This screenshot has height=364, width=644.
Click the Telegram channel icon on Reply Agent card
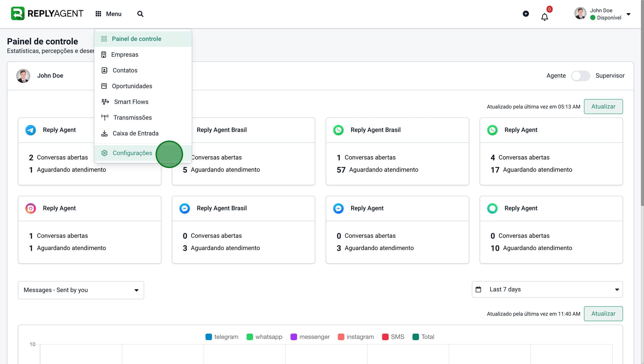30,130
